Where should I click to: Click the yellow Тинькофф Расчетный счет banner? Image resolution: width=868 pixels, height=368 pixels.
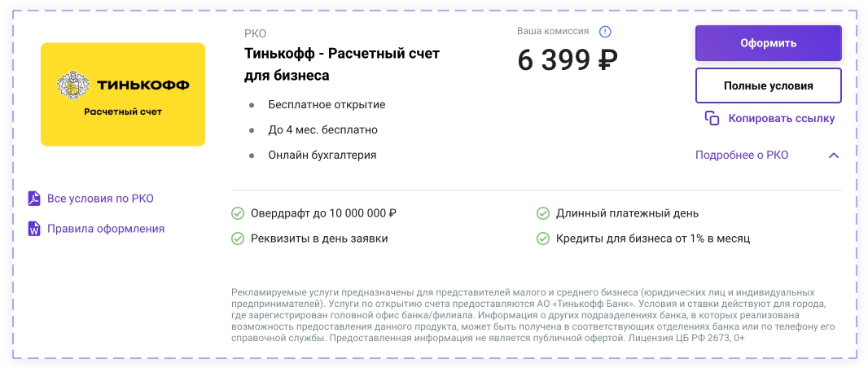point(123,94)
